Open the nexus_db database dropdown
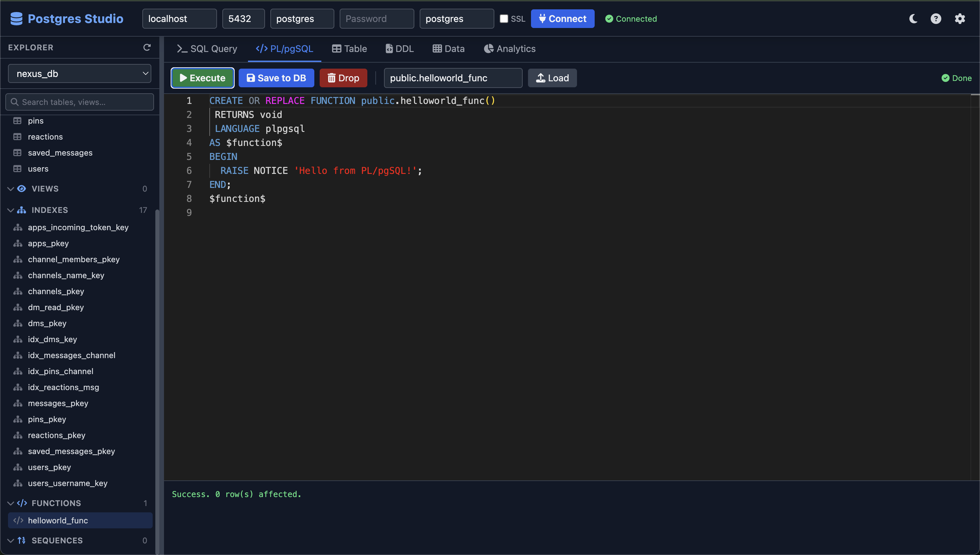 click(80, 74)
